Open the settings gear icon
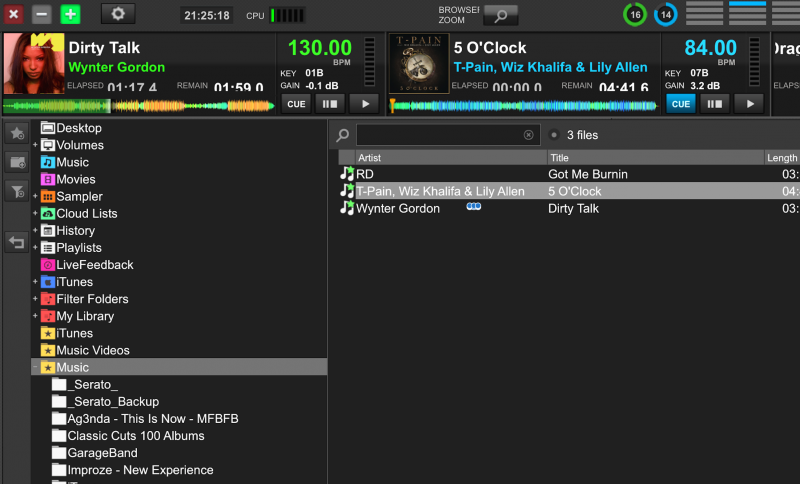This screenshot has height=484, width=800. click(118, 14)
